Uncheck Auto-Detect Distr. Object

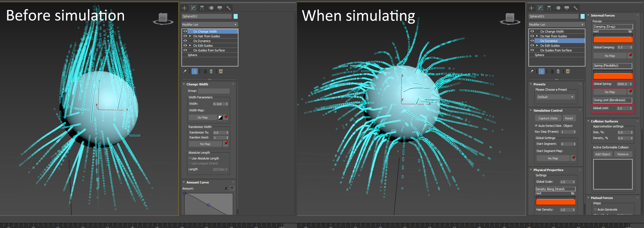[536, 126]
